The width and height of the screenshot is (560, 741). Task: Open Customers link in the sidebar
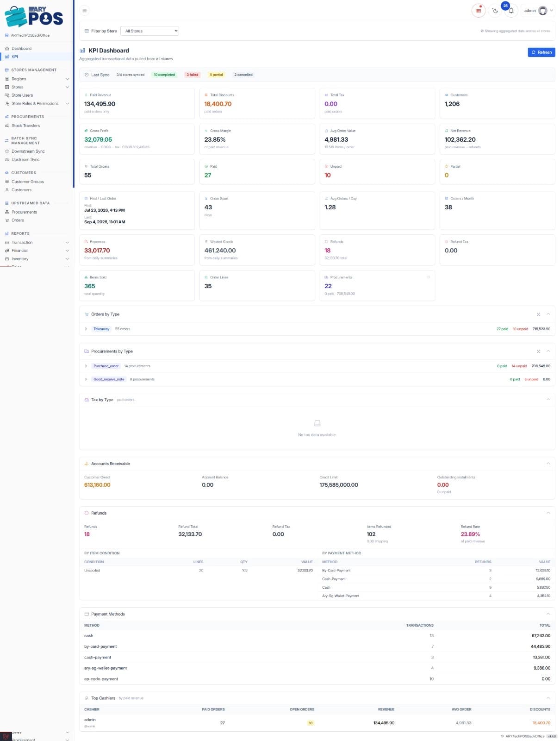click(x=21, y=190)
